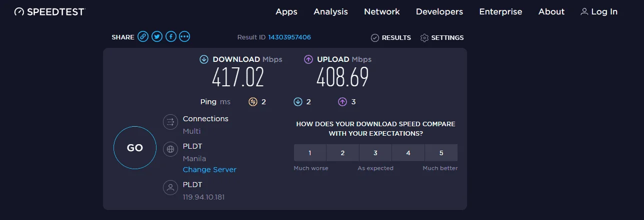Click the Manila server location
The image size is (644, 220).
(194, 159)
